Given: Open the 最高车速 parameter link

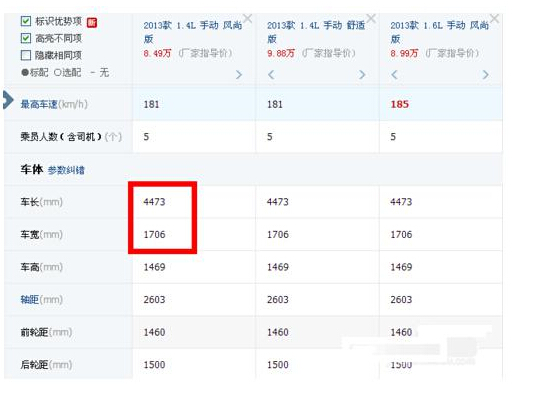Looking at the screenshot, I should pos(39,104).
